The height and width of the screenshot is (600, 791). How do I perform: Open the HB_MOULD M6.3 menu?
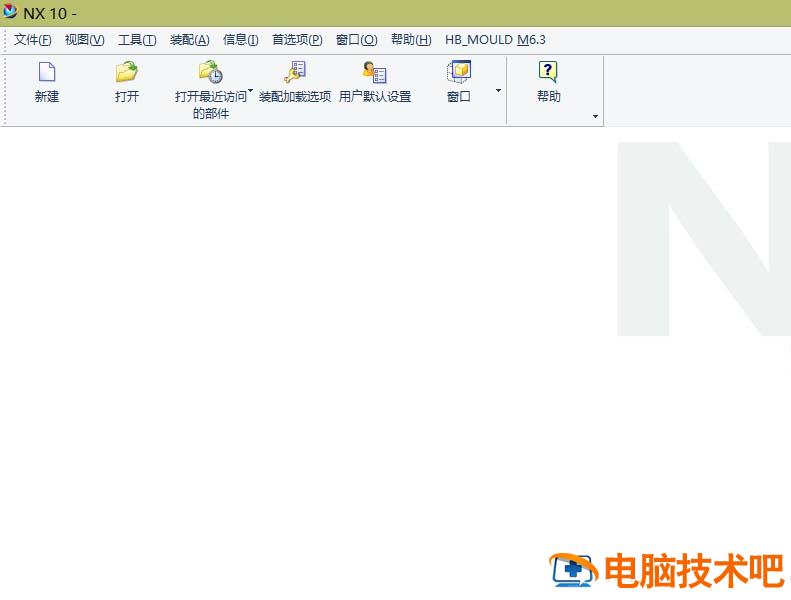[495, 39]
